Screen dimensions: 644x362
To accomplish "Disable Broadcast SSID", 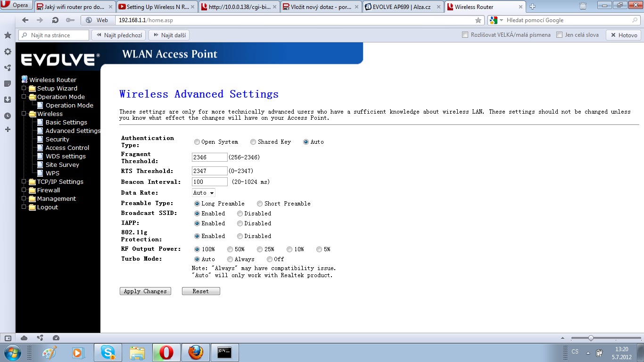I will (240, 214).
